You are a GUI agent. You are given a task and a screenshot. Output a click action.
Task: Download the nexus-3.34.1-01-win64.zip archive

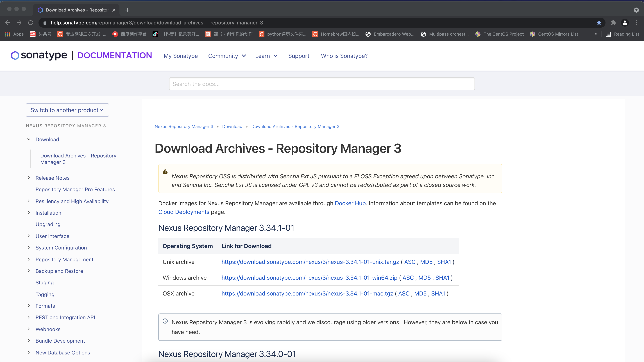[x=309, y=278]
